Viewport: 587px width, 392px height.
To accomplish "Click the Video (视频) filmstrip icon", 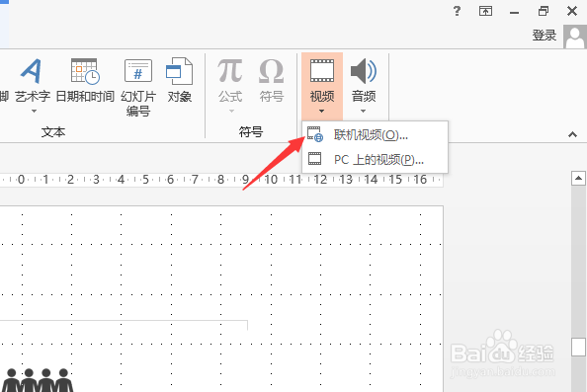I will click(x=322, y=71).
